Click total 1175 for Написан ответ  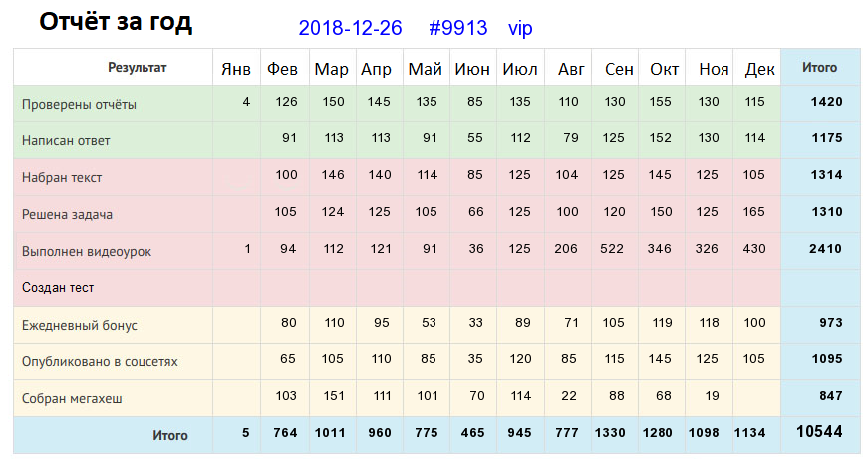[827, 138]
